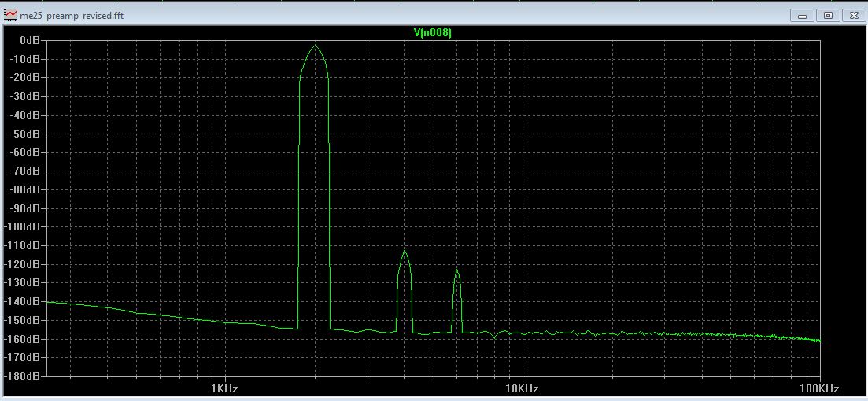868x401 pixels.
Task: Click the -130dB axis label
Action: (23, 282)
